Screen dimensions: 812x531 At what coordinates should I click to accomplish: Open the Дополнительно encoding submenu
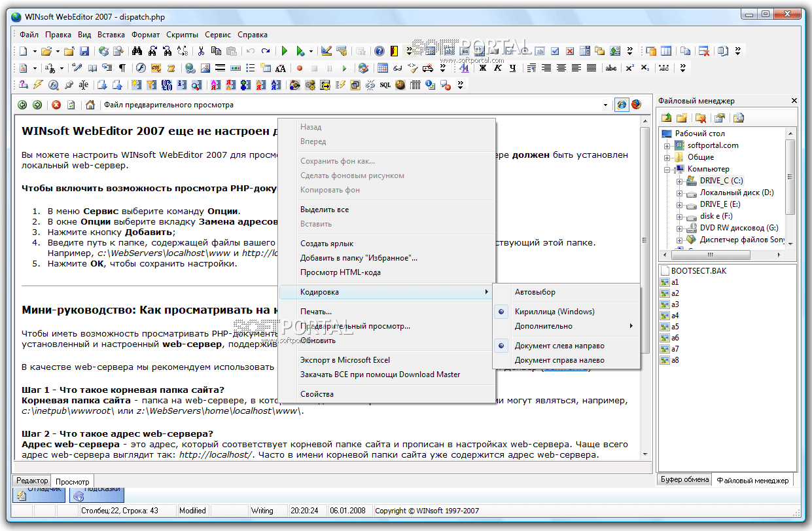pos(566,326)
